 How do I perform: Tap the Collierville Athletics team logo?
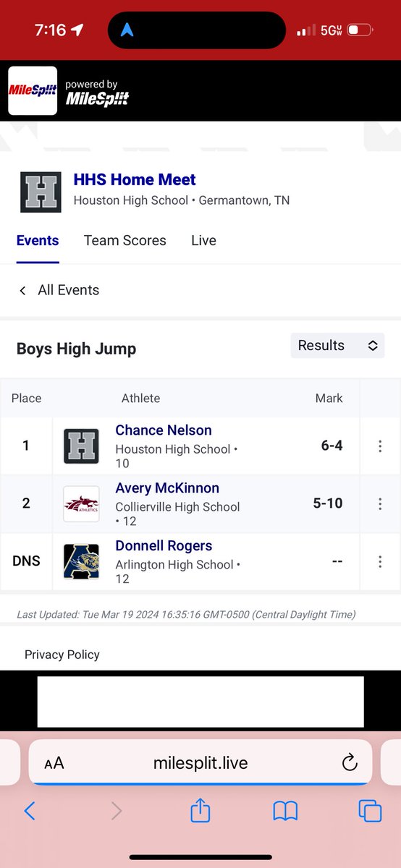[81, 503]
